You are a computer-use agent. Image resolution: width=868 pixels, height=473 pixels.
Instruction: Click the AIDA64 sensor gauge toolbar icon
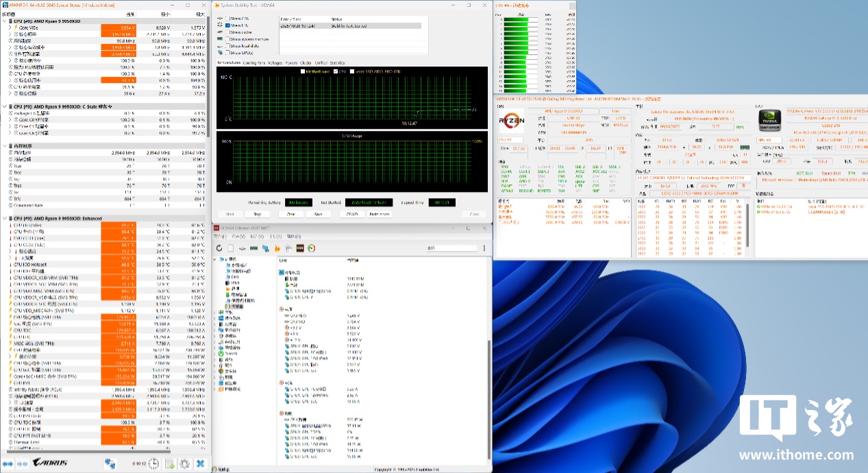click(x=311, y=248)
